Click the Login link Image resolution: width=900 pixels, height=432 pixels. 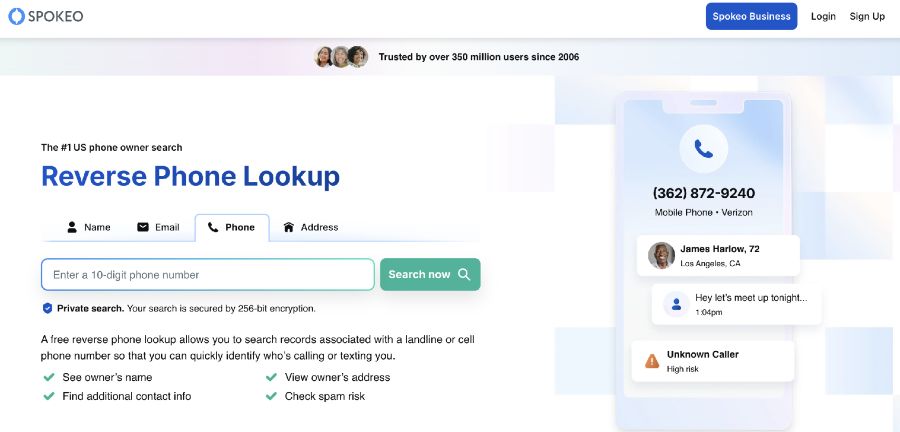tap(823, 17)
